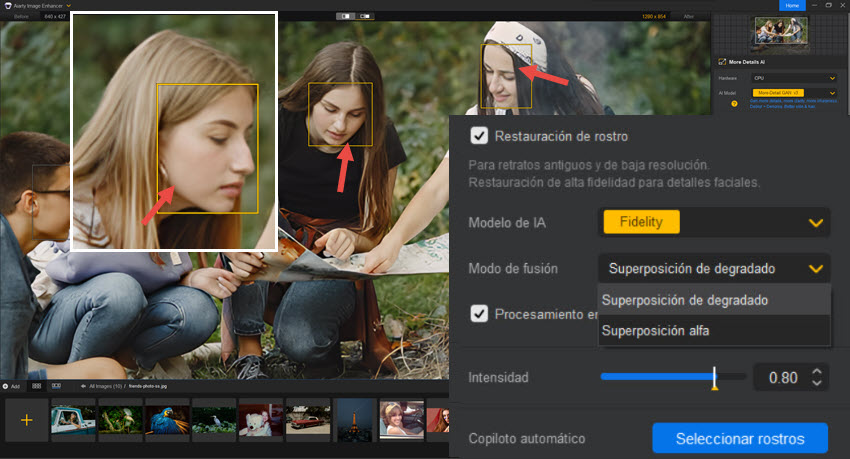Click the friends-photo file name text
Screen dimensions: 850x459
coord(148,386)
